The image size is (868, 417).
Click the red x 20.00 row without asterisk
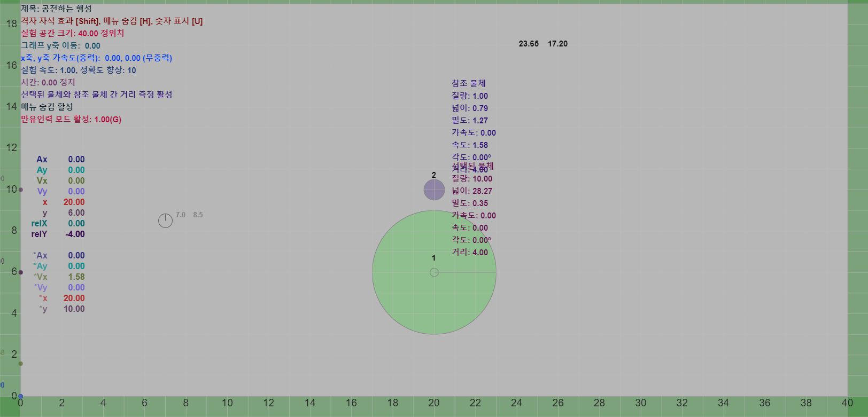click(x=63, y=202)
